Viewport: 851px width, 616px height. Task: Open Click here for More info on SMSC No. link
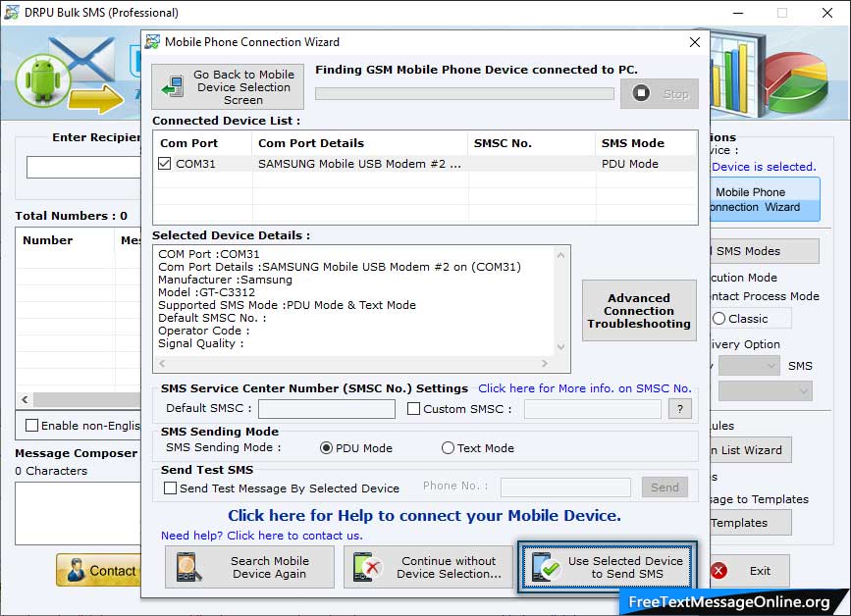tap(585, 388)
